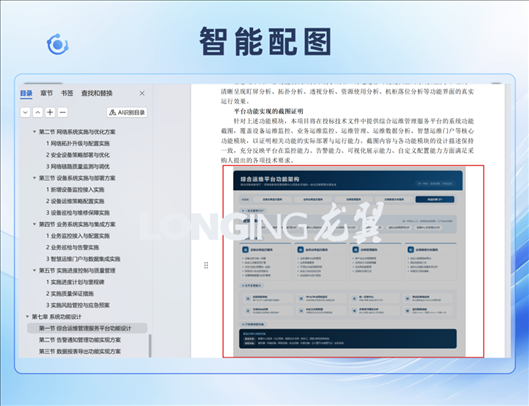Click the down-chevron outline navigation button
This screenshot has width=529, height=406.
(x=25, y=112)
